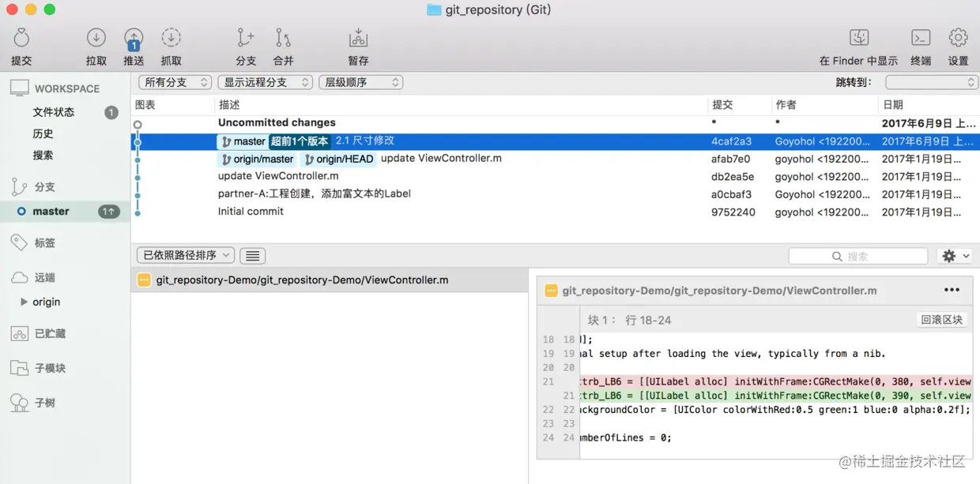Click the diff header file path ViewController.m

click(x=719, y=291)
